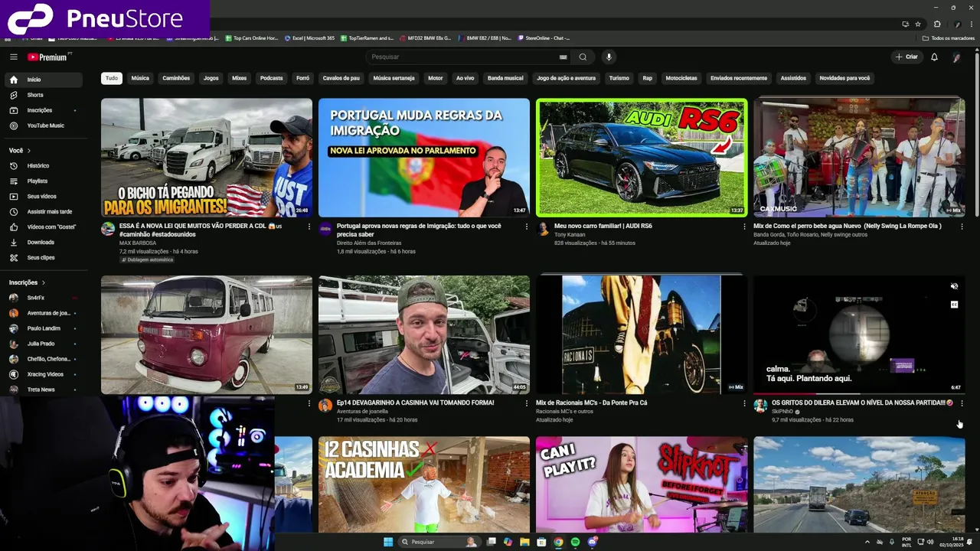Open the YouTube hamburger guide menu

click(14, 57)
